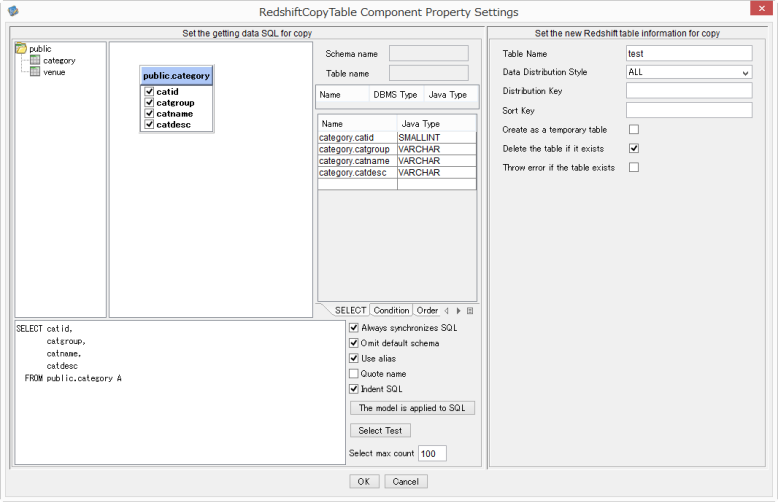The height and width of the screenshot is (502, 778).
Task: Click the Select Test button
Action: click(381, 431)
